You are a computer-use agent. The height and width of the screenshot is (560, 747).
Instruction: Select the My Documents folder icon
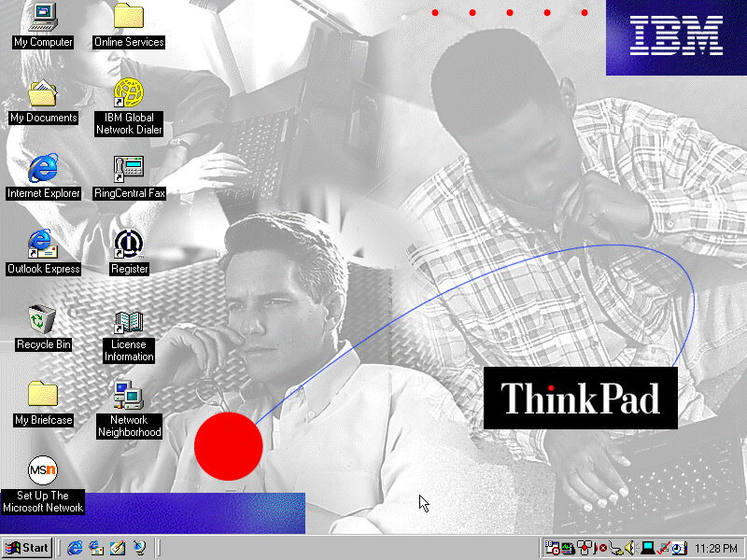[x=43, y=93]
